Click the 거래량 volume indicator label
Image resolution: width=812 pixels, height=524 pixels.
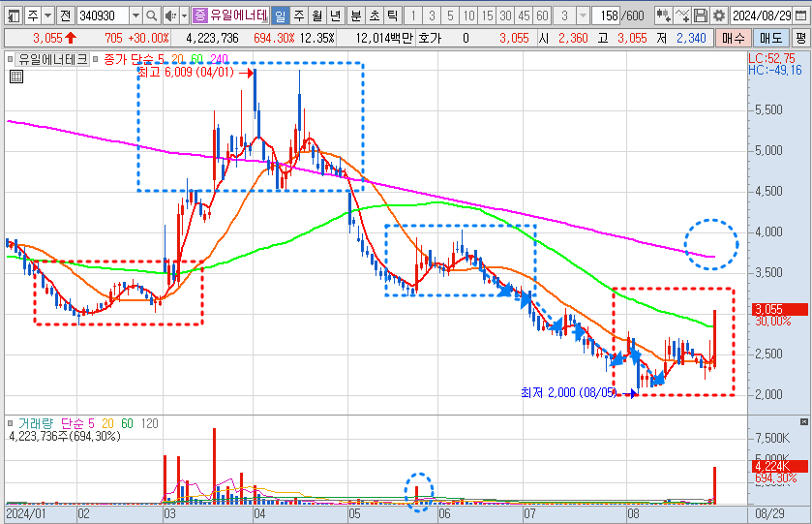click(x=36, y=424)
